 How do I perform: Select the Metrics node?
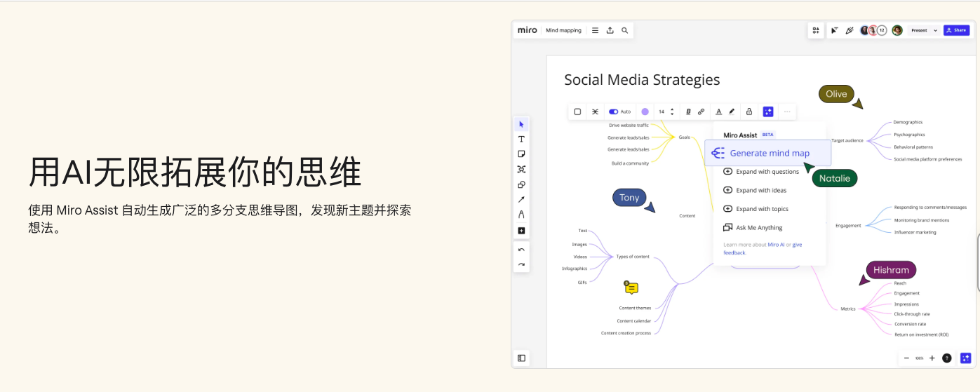click(x=848, y=309)
